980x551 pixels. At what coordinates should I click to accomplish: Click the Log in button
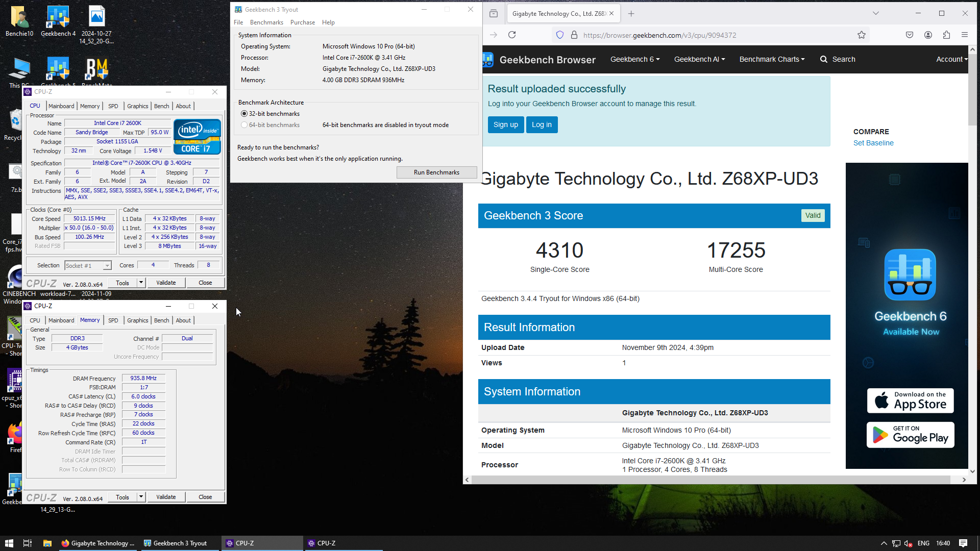tap(542, 124)
